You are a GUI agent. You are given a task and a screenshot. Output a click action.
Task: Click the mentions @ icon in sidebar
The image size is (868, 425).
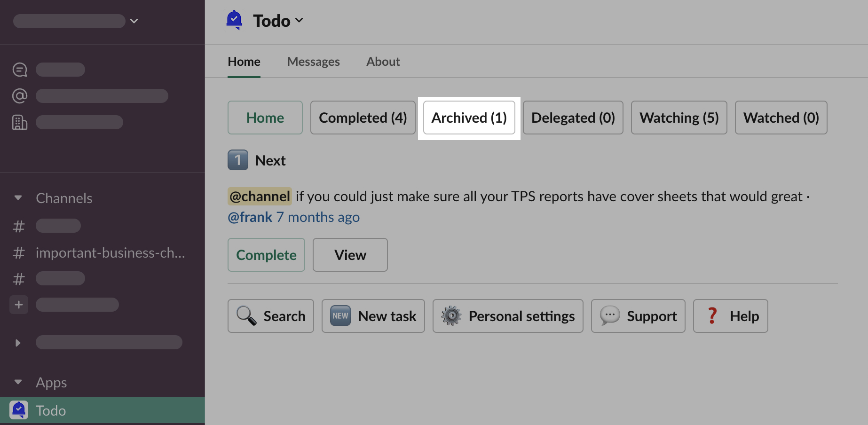[x=20, y=96]
